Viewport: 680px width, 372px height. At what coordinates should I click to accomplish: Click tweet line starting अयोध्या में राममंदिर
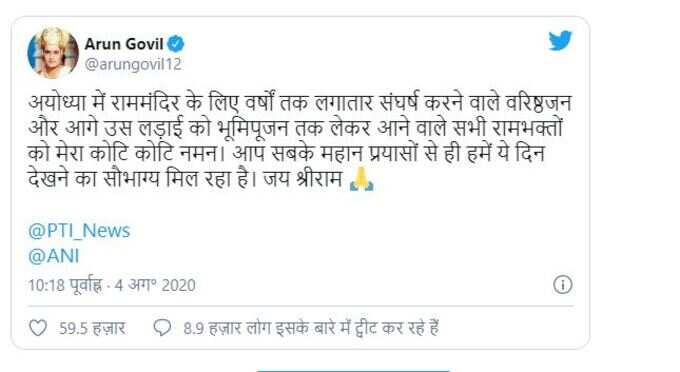300,103
